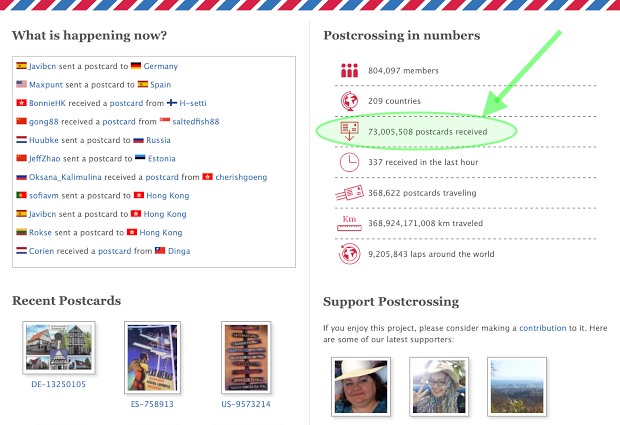Click the 'Recent Postcards' heading
The height and width of the screenshot is (425, 620).
66,300
